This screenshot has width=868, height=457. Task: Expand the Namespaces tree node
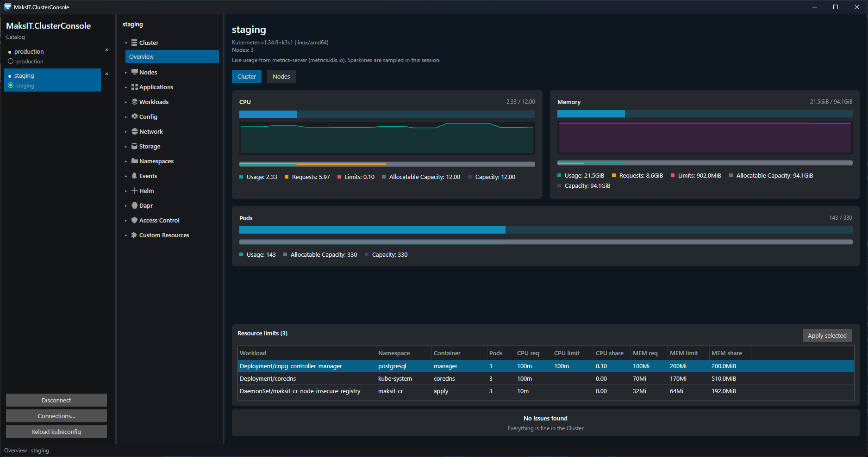[x=126, y=161]
